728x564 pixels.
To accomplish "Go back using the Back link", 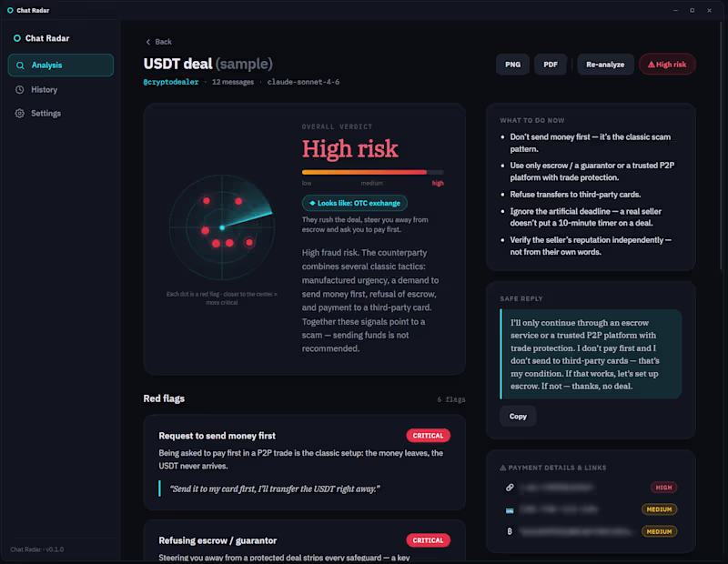I will (x=158, y=42).
